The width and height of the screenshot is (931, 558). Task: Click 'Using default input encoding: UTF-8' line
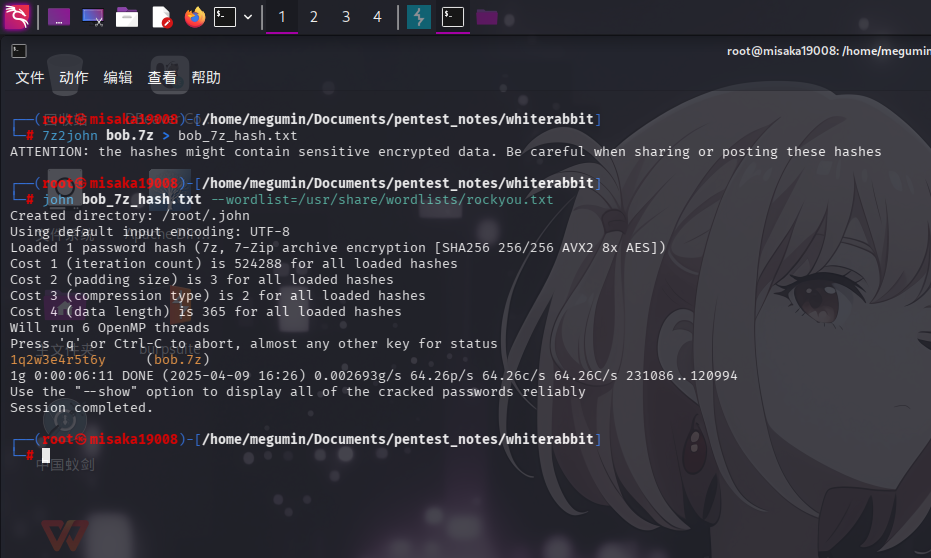[150, 232]
